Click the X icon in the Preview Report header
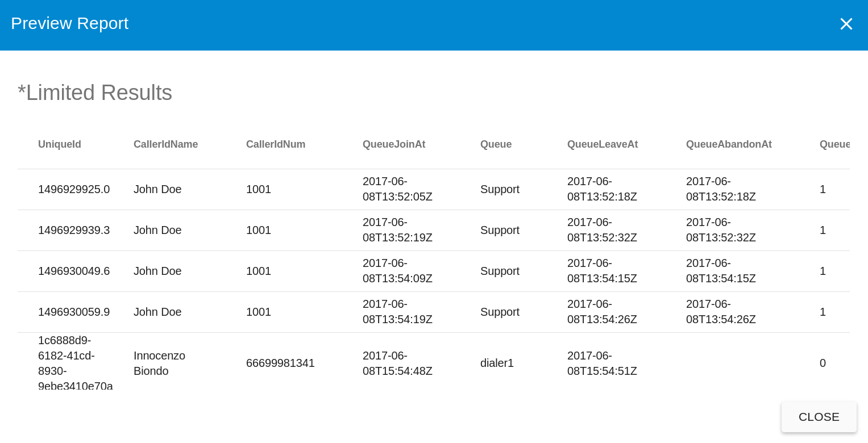 pos(846,24)
